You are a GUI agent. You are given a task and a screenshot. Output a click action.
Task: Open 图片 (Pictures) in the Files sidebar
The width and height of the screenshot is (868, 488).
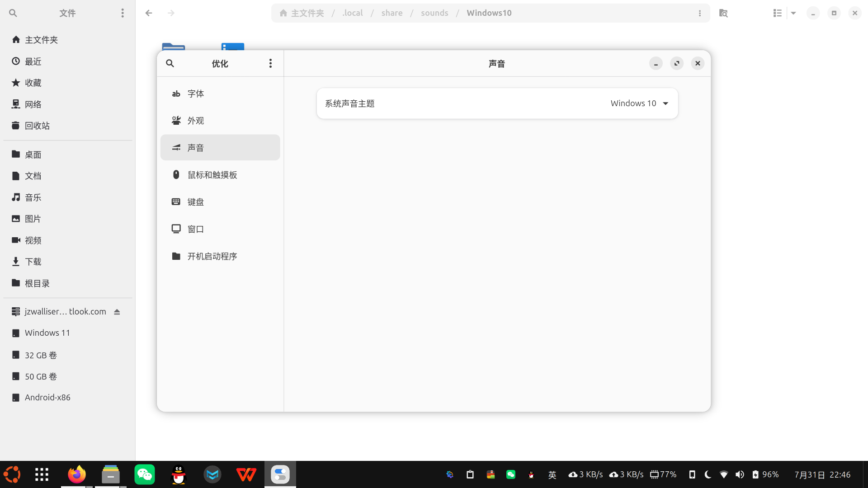pos(68,219)
